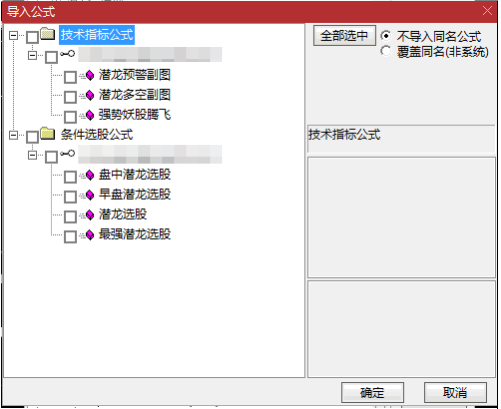501x409 pixels.
Task: Click magenta formula icon beside 潜龙预警副图
Action: [x=90, y=75]
